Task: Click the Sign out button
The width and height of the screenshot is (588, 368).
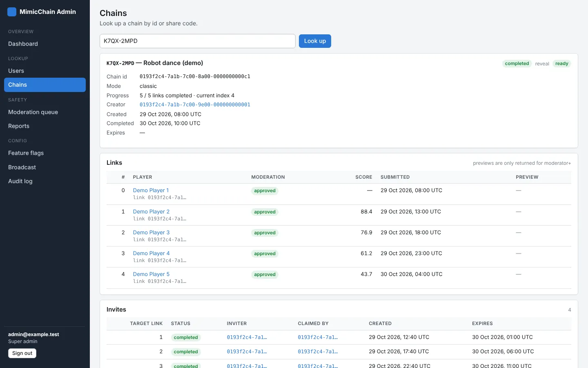Action: (x=22, y=353)
